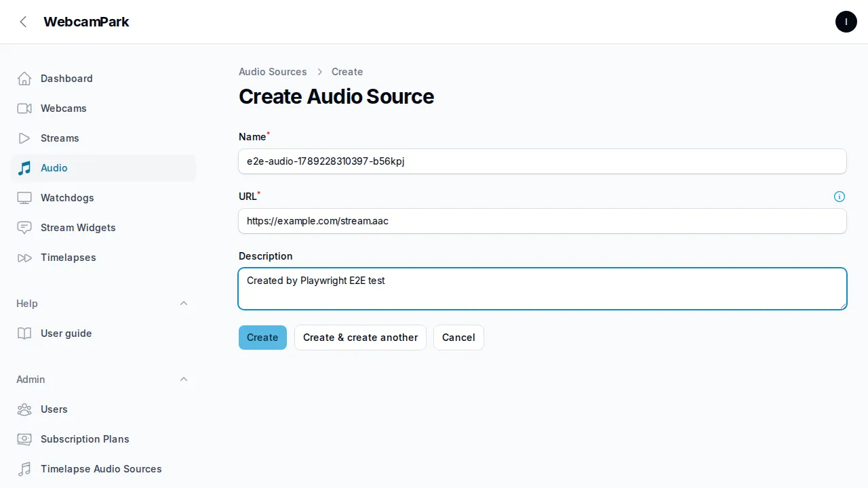Click the Users people icon

(24, 409)
